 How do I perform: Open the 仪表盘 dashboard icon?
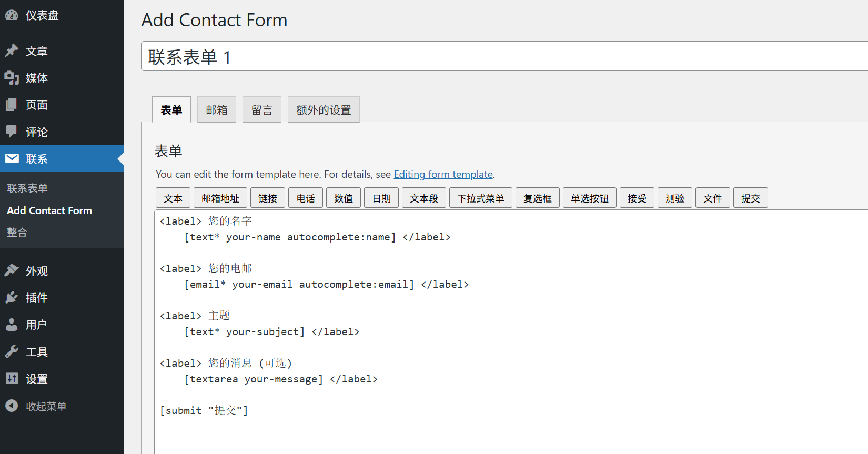[x=12, y=15]
